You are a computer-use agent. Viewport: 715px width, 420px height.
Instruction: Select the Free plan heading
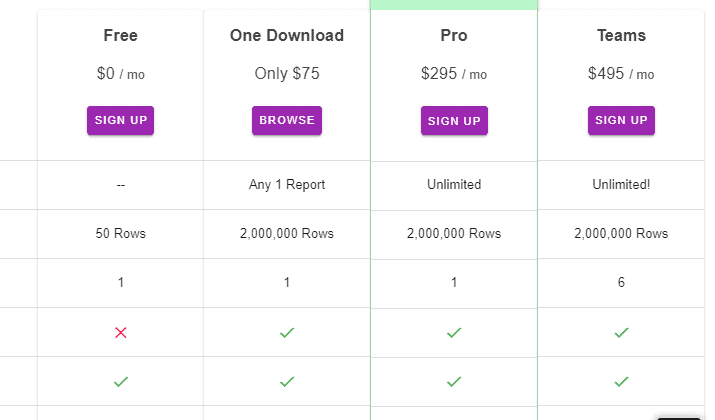(x=121, y=36)
